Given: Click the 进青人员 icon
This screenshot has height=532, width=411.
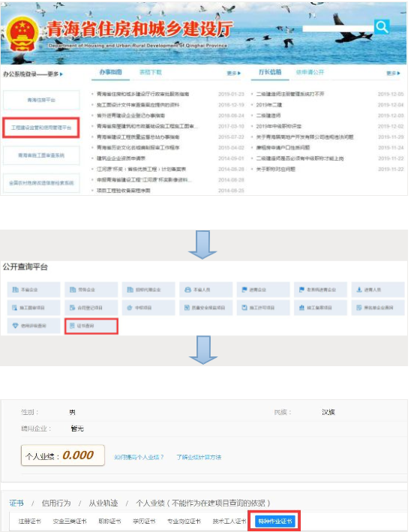Looking at the screenshot, I should pyautogui.click(x=359, y=290).
